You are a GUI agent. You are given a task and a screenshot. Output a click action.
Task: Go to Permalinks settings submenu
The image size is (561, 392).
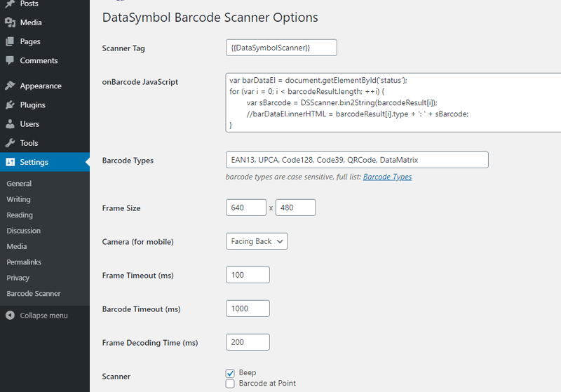click(24, 262)
